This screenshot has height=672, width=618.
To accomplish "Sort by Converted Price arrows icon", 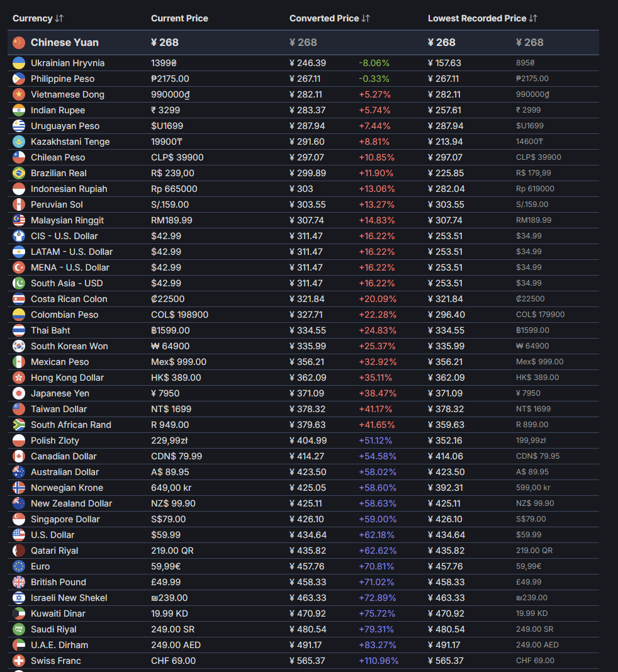I will (x=366, y=18).
